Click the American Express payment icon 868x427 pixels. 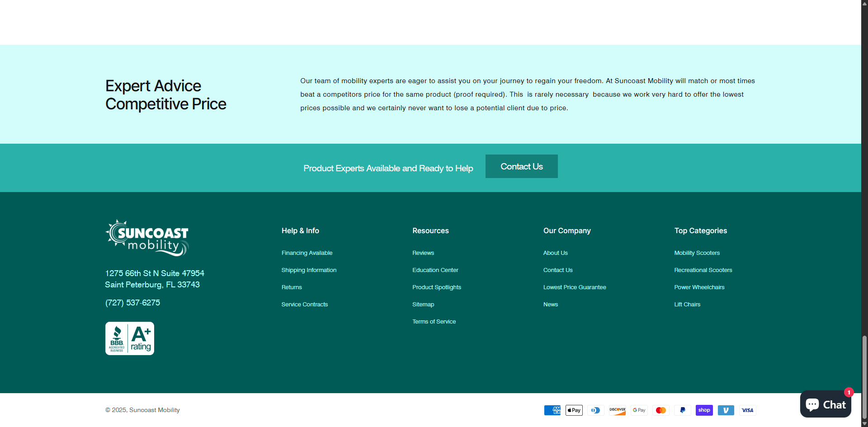click(552, 410)
